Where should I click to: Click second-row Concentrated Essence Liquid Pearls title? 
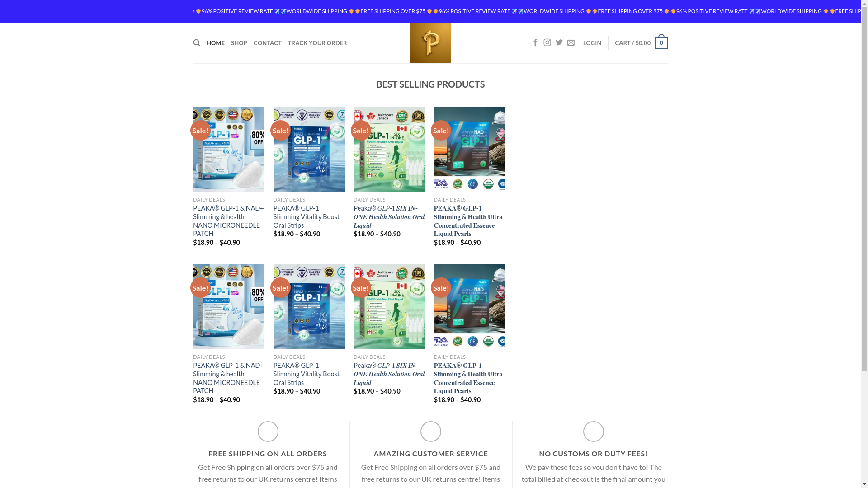pyautogui.click(x=468, y=378)
